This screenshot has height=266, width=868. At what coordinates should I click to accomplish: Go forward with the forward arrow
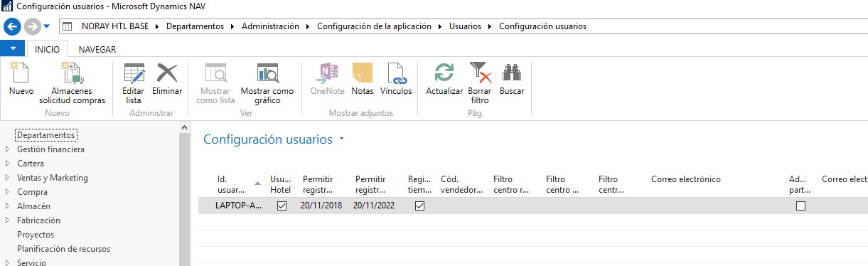(x=32, y=26)
